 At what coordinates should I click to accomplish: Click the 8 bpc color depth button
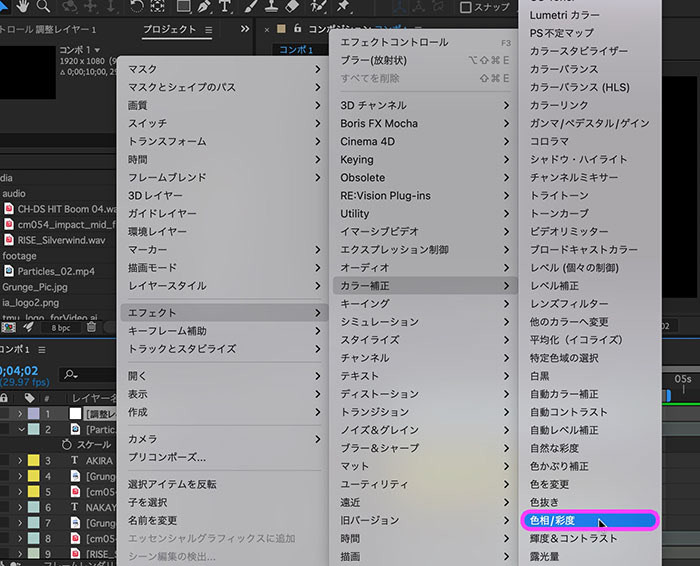pos(61,328)
